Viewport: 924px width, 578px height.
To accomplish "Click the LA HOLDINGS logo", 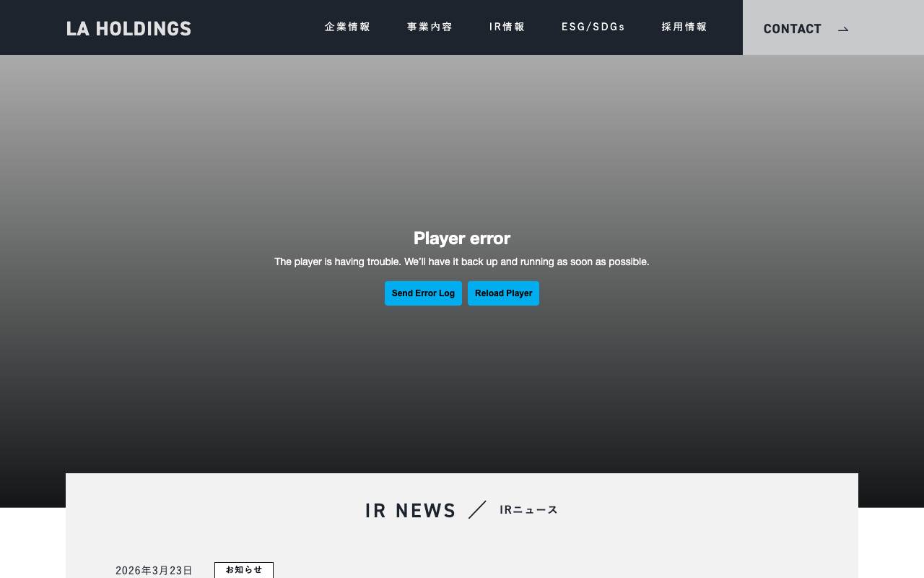I will coord(130,27).
